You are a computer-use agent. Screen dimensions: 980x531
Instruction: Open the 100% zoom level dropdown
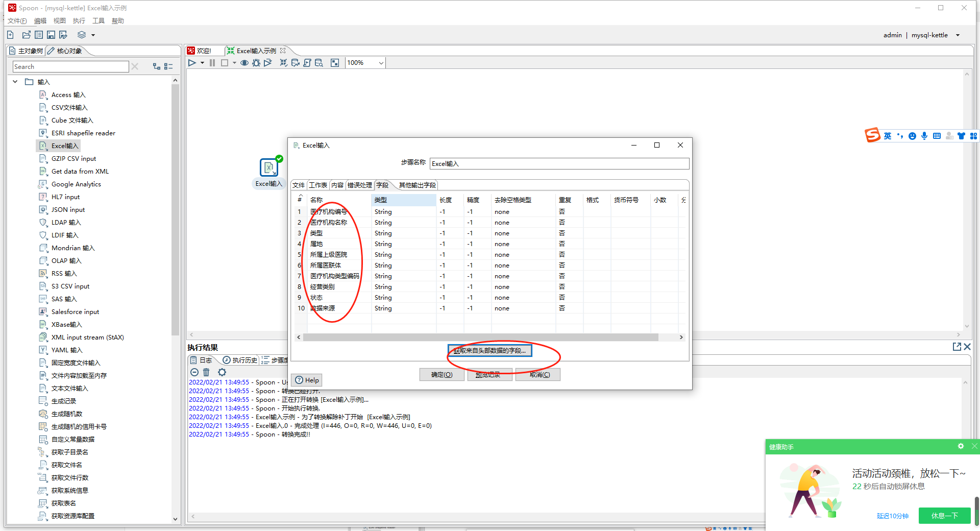pyautogui.click(x=381, y=63)
